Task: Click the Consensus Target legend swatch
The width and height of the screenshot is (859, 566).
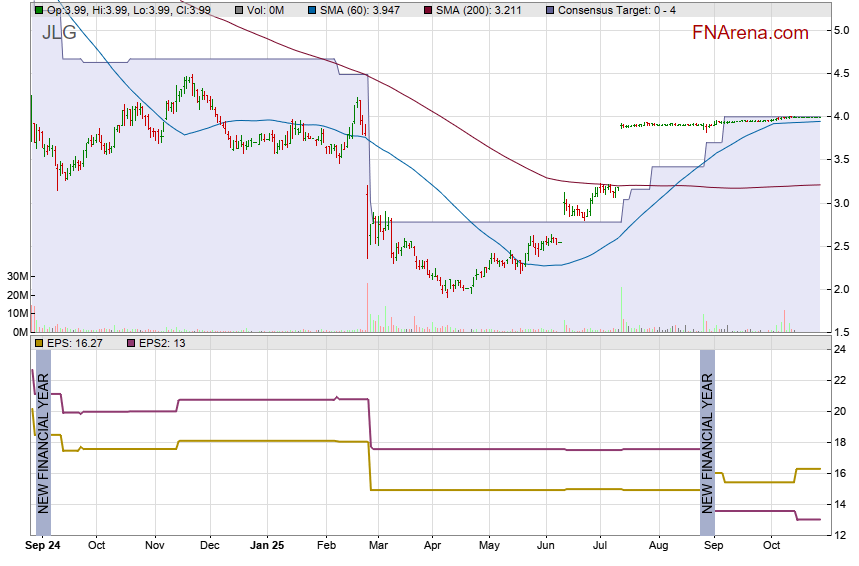Action: (x=549, y=9)
